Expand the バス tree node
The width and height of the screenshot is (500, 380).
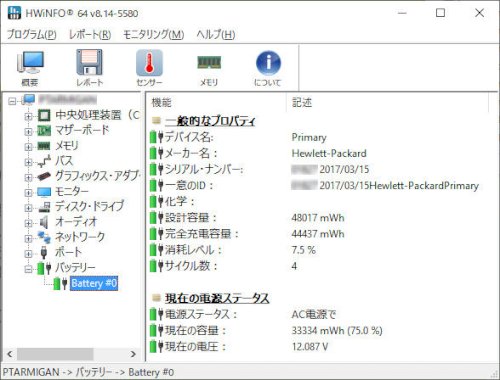point(28,162)
